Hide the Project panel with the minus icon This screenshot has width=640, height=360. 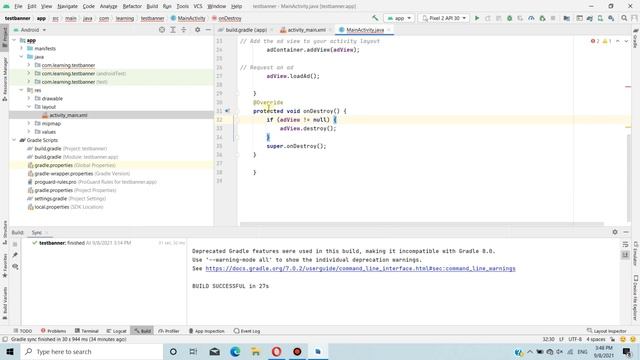pos(208,30)
